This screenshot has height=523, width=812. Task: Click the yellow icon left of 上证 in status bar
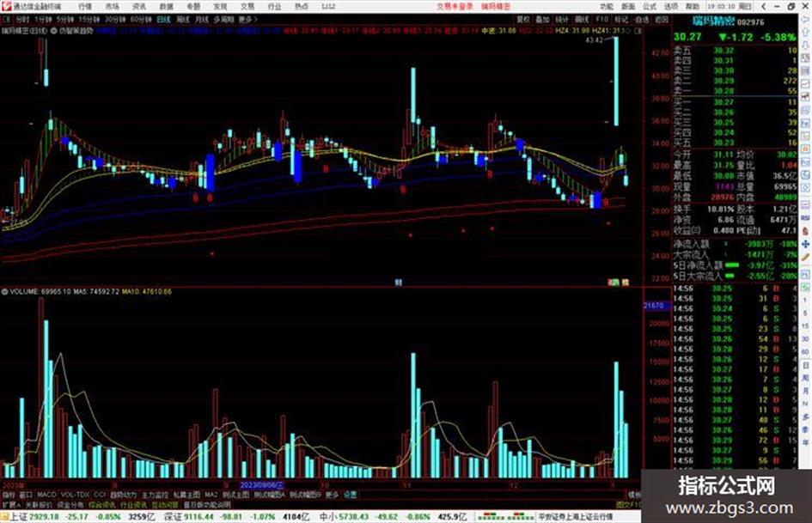point(4,517)
